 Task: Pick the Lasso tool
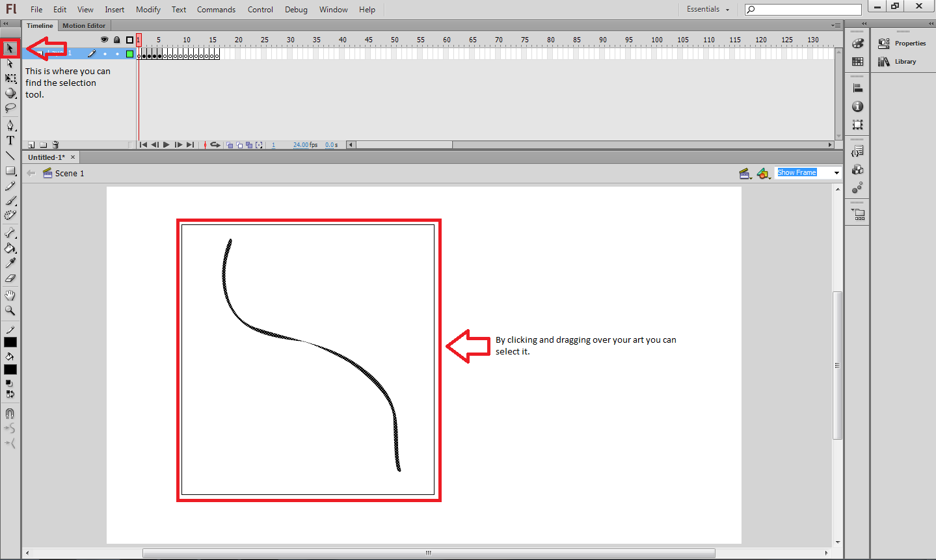[x=10, y=108]
